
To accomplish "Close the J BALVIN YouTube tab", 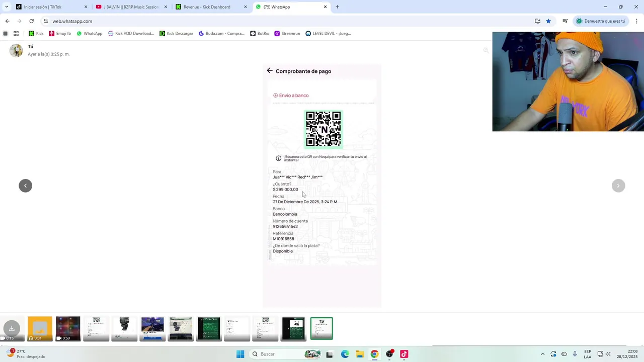I will 166,7.
